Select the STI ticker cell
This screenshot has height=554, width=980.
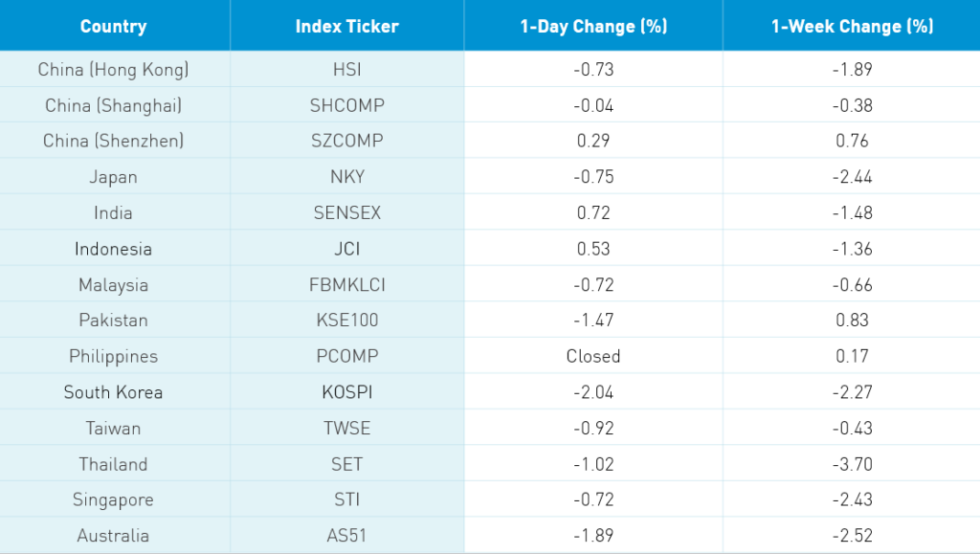[x=346, y=500]
